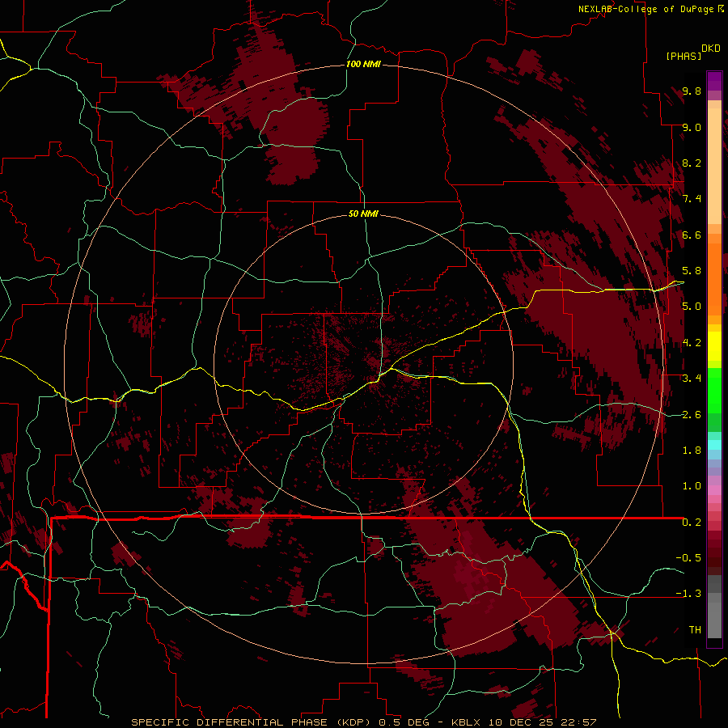This screenshot has height=728, width=728.
Task: Click the 9.0 value on the scale
Action: click(x=692, y=127)
